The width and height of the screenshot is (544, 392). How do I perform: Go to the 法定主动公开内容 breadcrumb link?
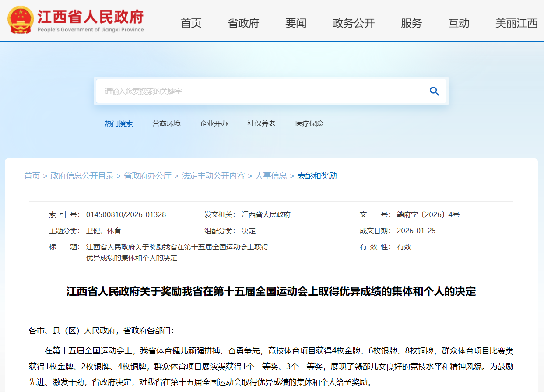pos(213,176)
